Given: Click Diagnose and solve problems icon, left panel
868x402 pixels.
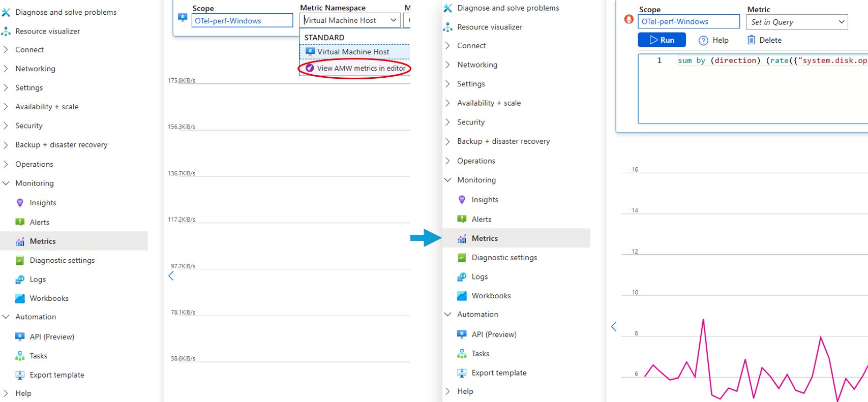Looking at the screenshot, I should click(6, 12).
